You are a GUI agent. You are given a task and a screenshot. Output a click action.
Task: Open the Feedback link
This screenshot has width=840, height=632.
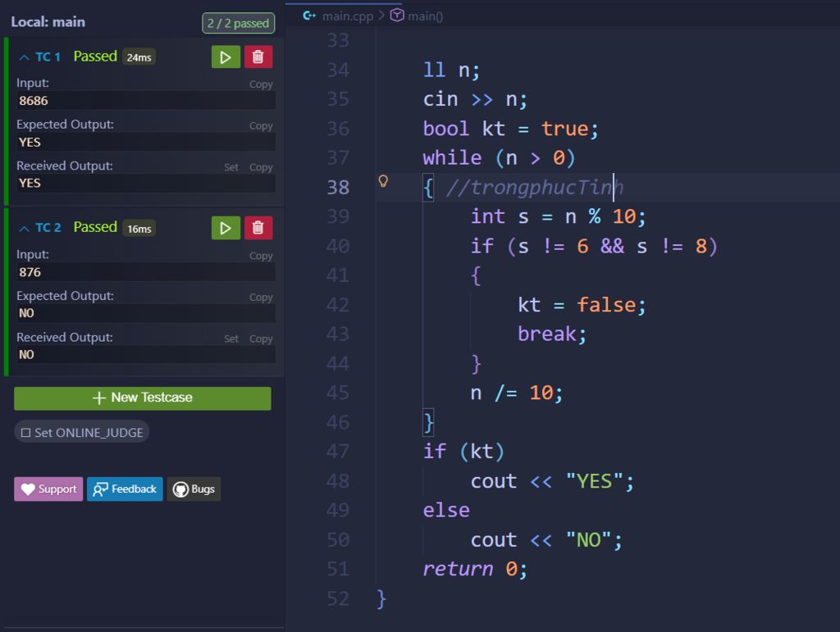click(x=125, y=489)
